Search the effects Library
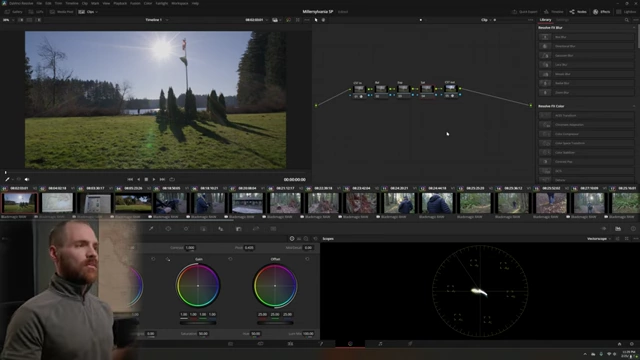The image size is (640, 360). pyautogui.click(x=627, y=20)
